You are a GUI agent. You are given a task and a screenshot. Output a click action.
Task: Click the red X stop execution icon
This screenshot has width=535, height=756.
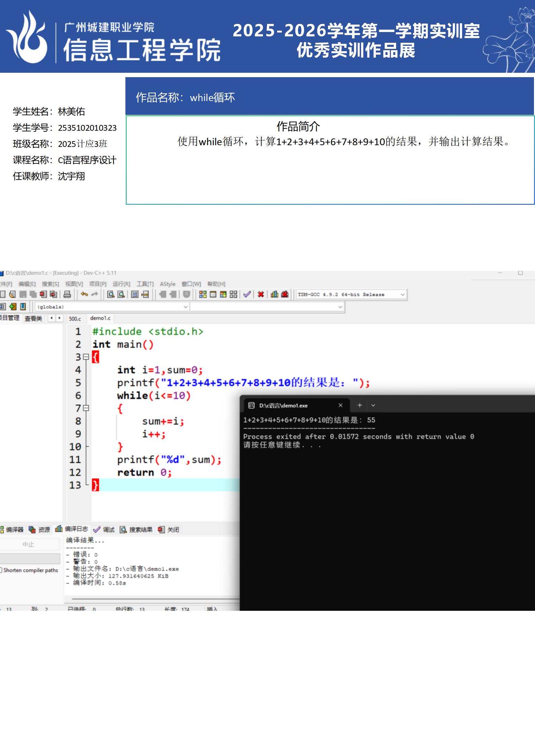(261, 294)
